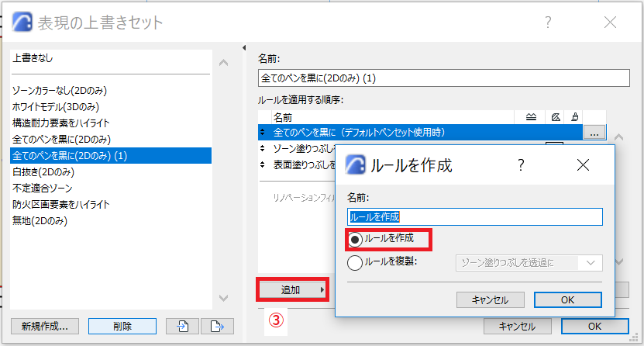Click the export override set icon
Viewport: 644px width, 346px height.
pos(217,327)
